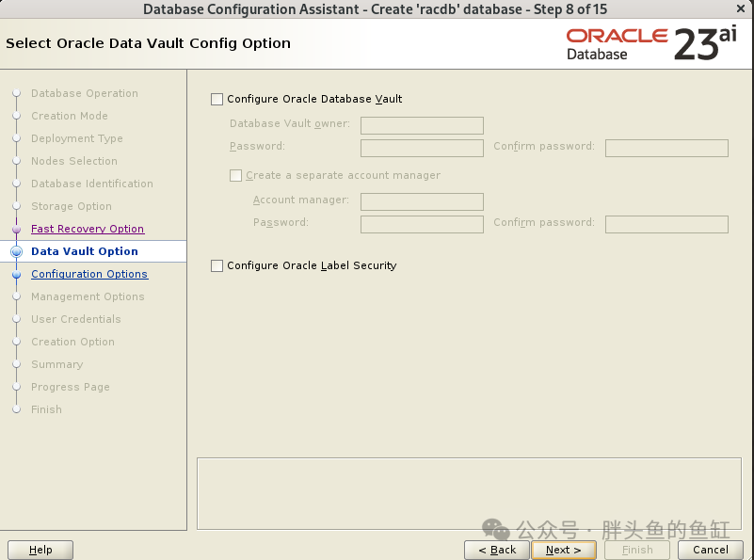Click the Fast Recovery Option step bullet
Screen dimensions: 754x560
[x=16, y=230]
